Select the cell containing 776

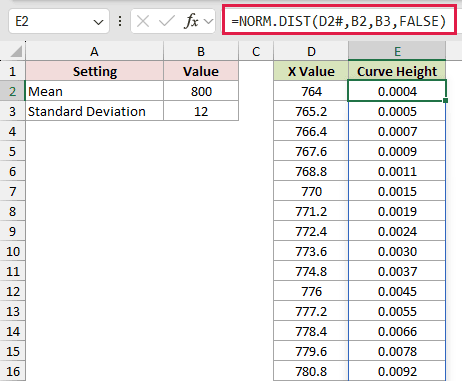pyautogui.click(x=311, y=291)
